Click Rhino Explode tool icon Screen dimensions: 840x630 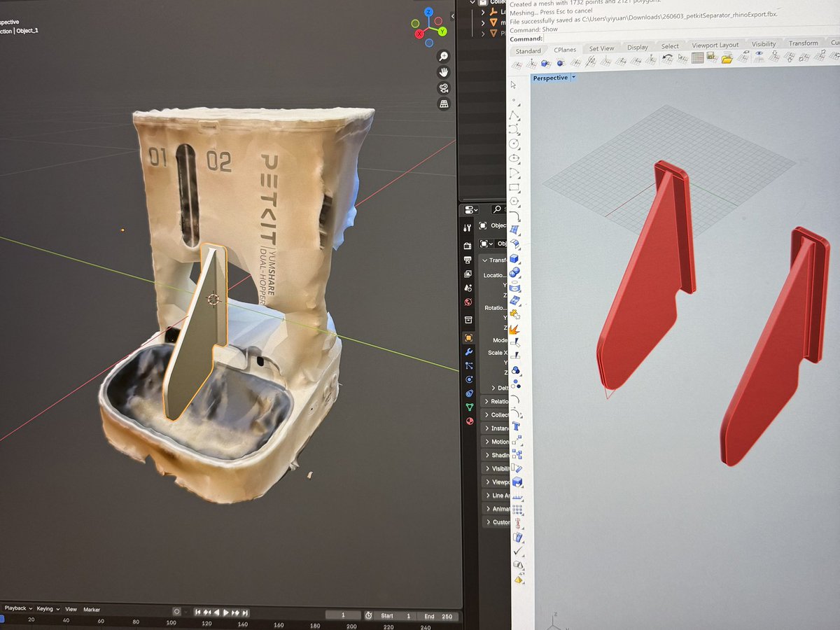tap(514, 328)
